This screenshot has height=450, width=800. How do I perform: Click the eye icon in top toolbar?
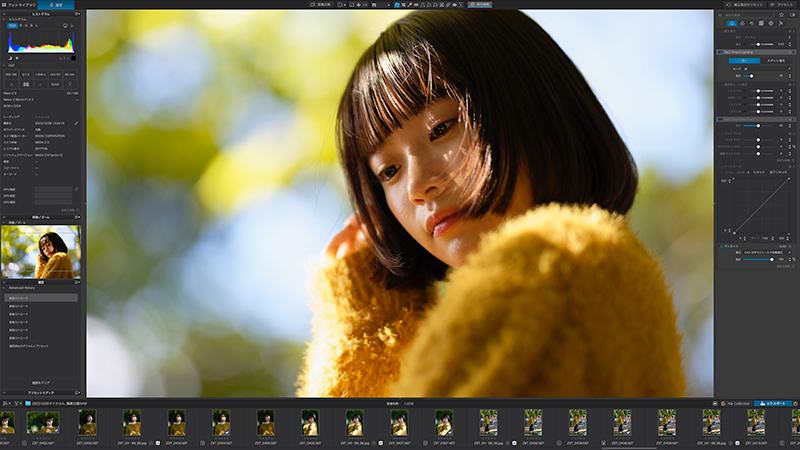(454, 5)
